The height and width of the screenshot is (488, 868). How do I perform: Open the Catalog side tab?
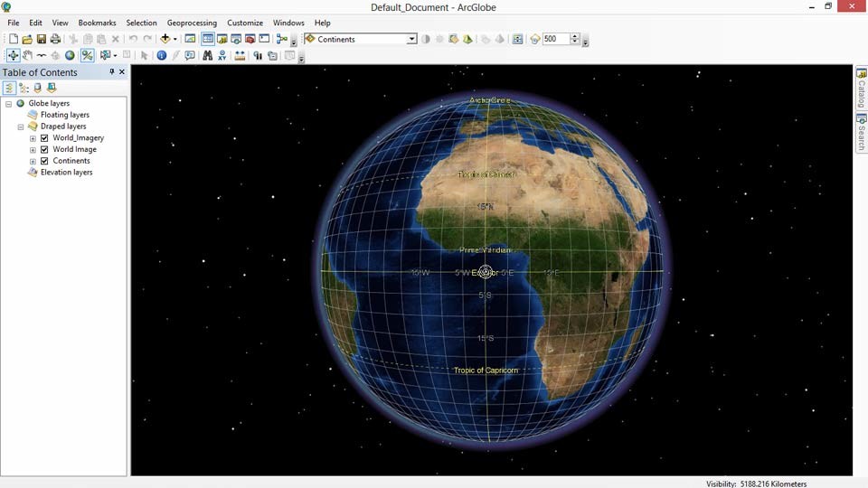(862, 88)
